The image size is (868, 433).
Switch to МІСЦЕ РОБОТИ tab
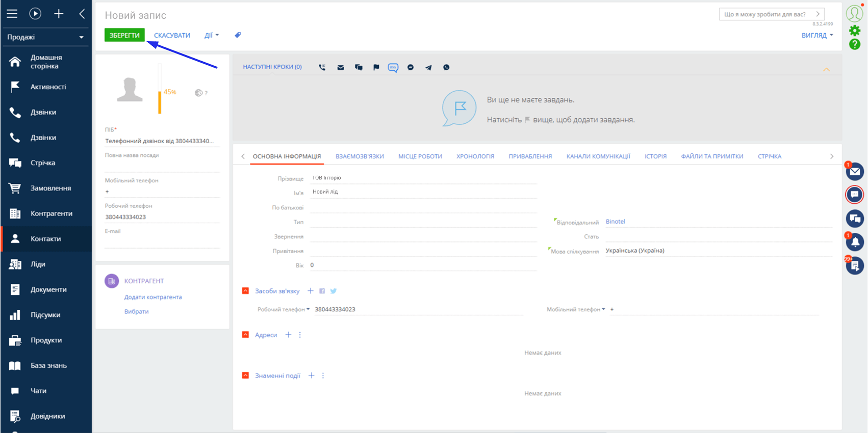pos(420,156)
